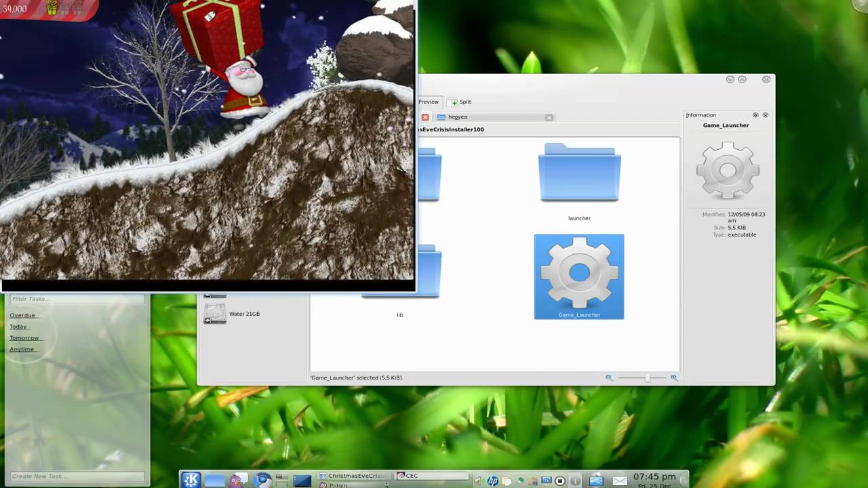The width and height of the screenshot is (868, 488).
Task: Close the red-X tab left of hegyea
Action: 425,117
